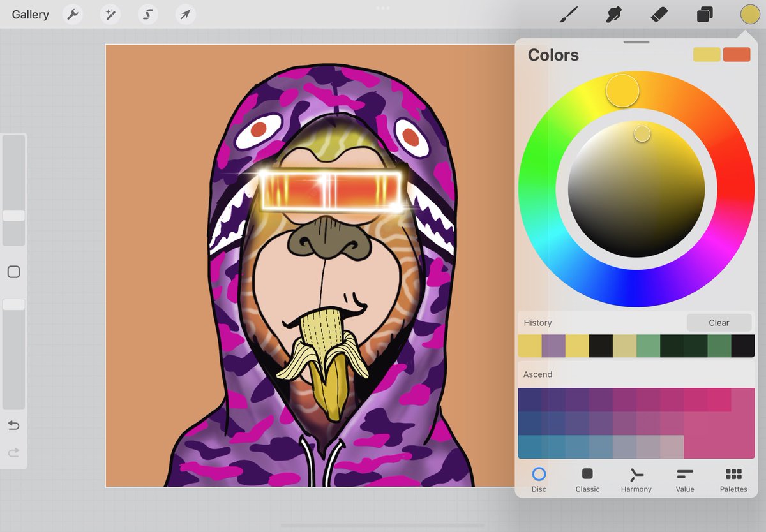Click the hue ring selector knob

coord(622,91)
